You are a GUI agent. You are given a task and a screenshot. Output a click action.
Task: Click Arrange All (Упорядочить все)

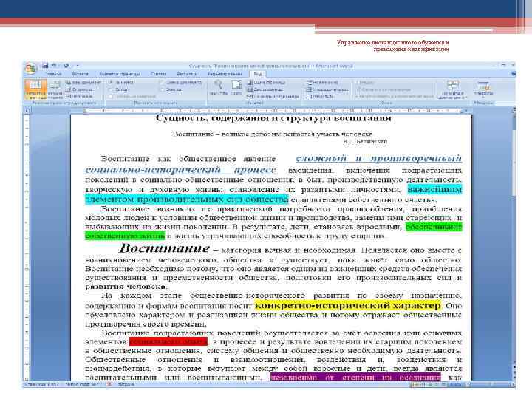[x=327, y=89]
